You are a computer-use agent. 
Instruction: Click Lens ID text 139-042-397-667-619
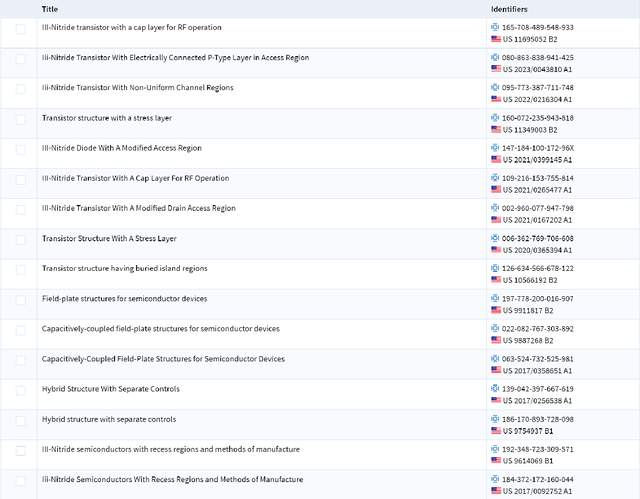pyautogui.click(x=538, y=389)
